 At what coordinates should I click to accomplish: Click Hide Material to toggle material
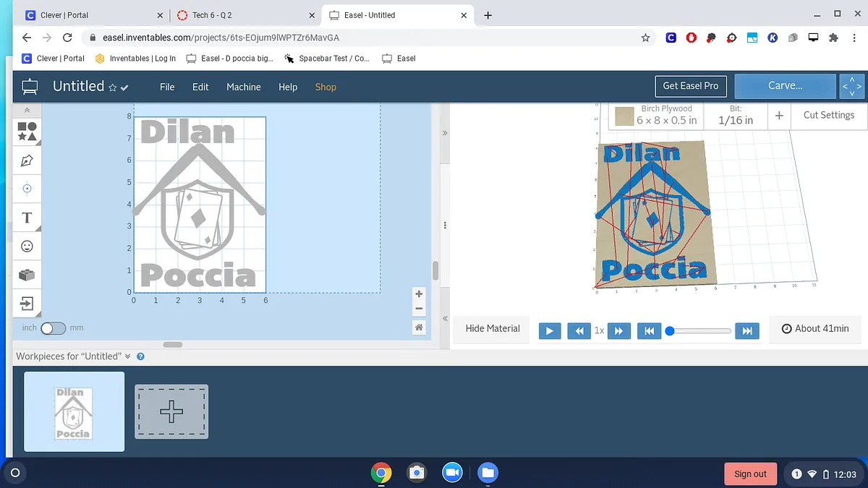coord(493,328)
